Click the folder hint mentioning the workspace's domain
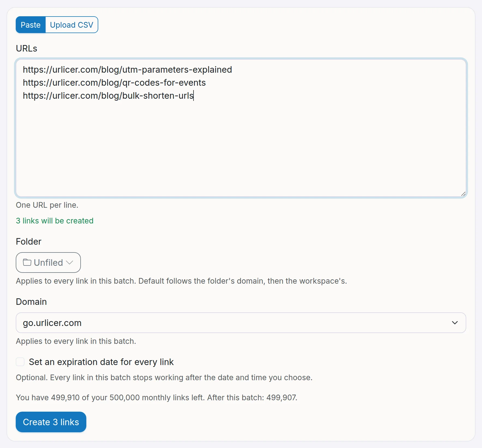The image size is (482, 448). pos(181,281)
